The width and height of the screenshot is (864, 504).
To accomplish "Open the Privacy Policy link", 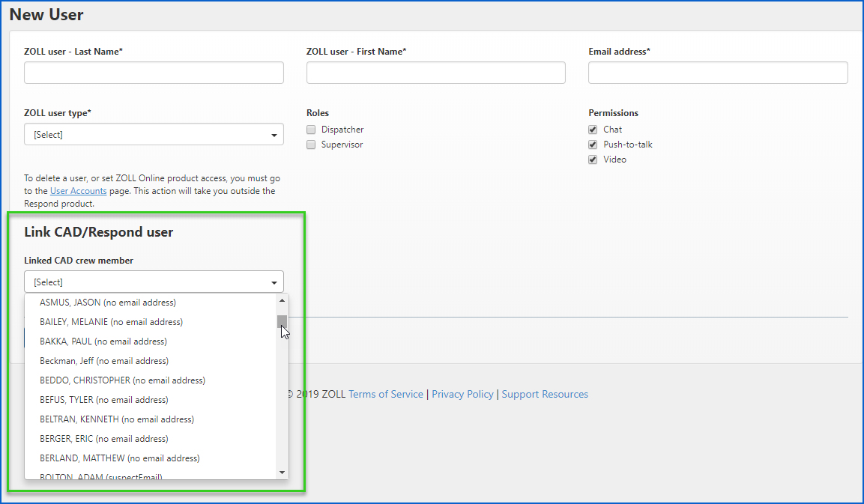I will point(462,395).
